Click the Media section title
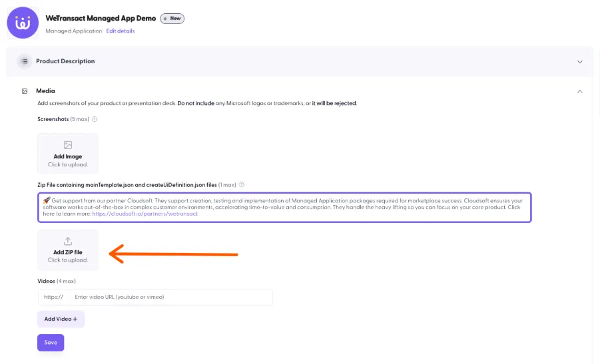 tap(45, 91)
